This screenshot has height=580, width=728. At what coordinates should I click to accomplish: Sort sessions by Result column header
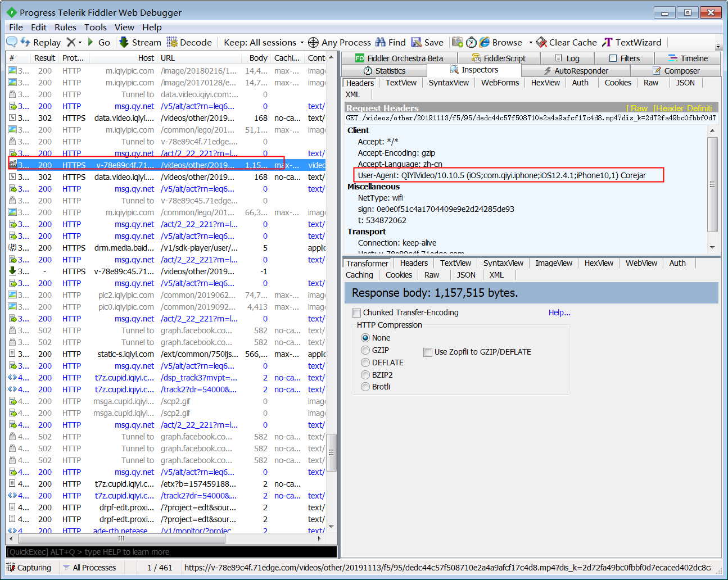click(44, 57)
